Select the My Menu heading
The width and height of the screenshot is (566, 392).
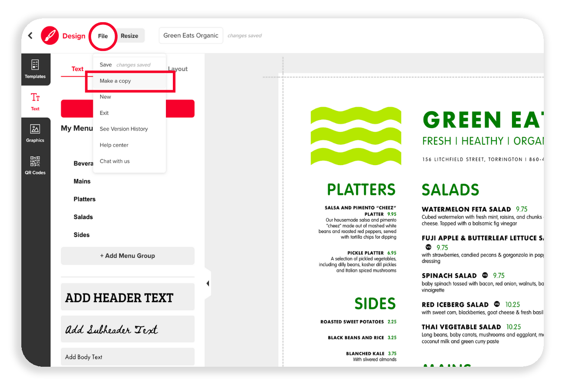coord(77,128)
